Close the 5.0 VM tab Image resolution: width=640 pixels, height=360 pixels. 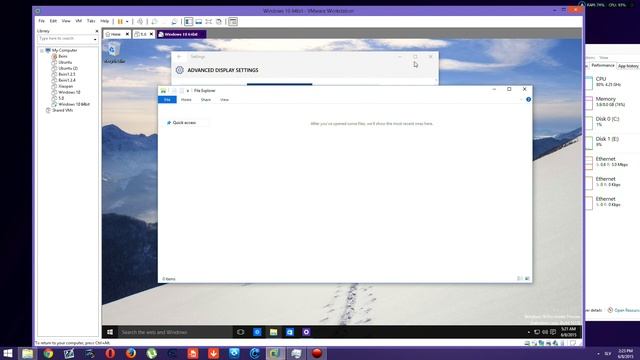[151, 34]
